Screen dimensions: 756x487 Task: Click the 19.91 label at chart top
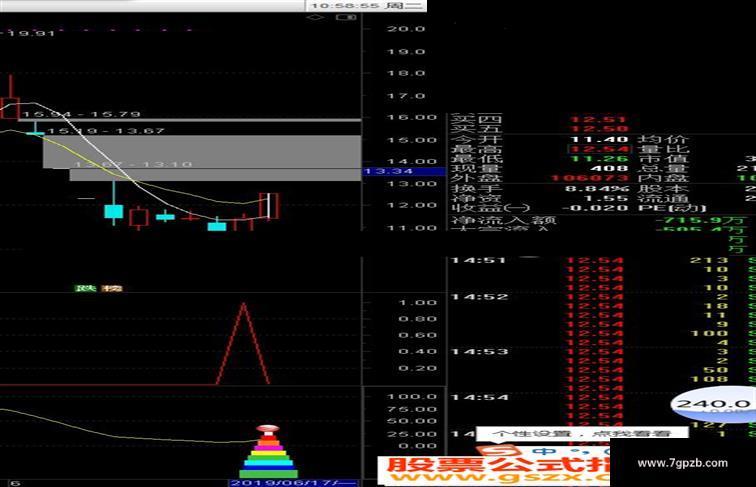coord(30,33)
